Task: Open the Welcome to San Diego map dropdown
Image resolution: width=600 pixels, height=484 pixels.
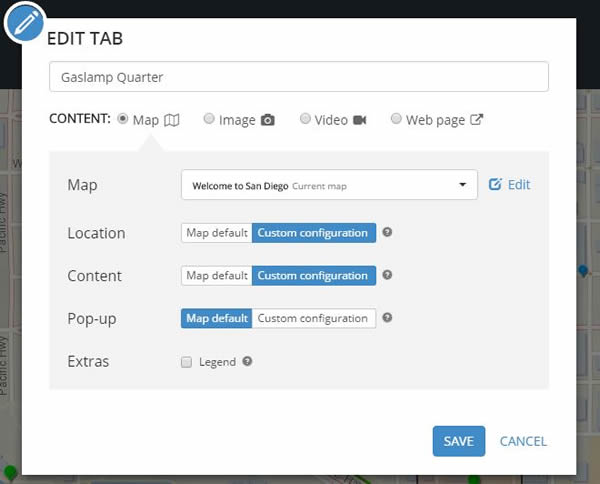Action: [x=329, y=185]
